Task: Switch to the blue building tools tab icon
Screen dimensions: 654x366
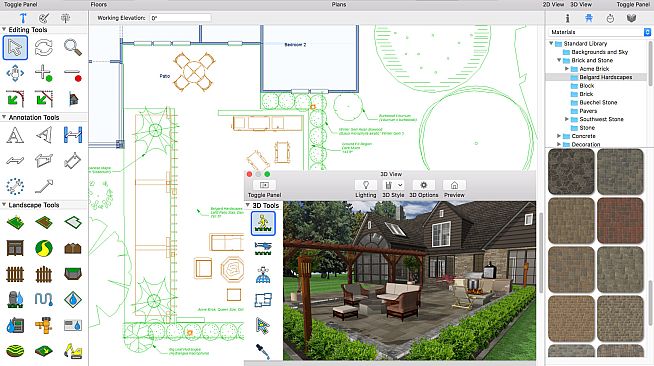Action: click(x=23, y=18)
